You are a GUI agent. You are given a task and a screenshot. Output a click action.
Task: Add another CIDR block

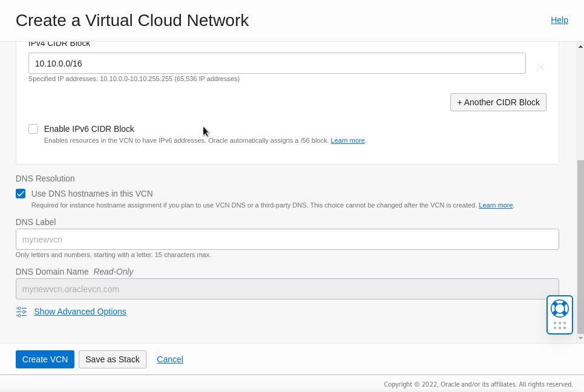[498, 102]
